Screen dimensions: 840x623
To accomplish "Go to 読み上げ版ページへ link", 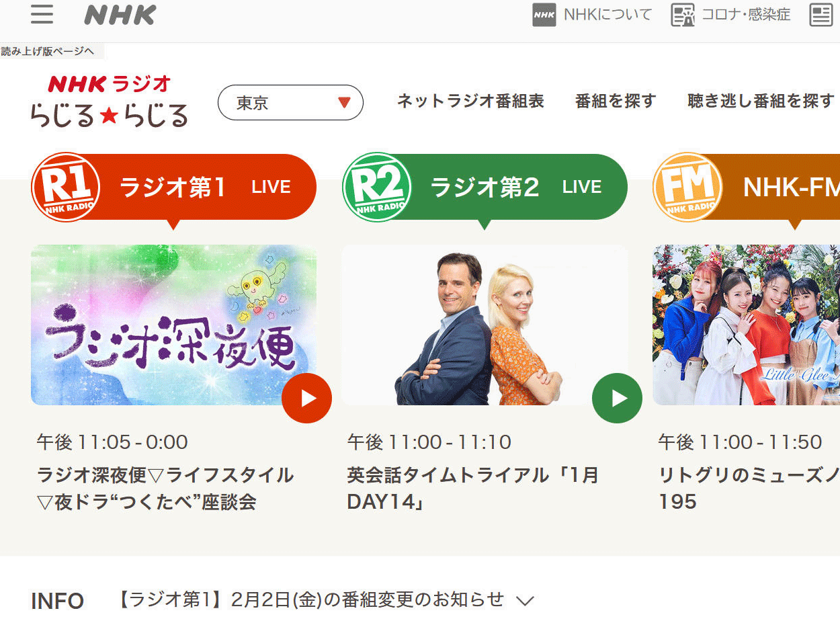I will point(48,51).
